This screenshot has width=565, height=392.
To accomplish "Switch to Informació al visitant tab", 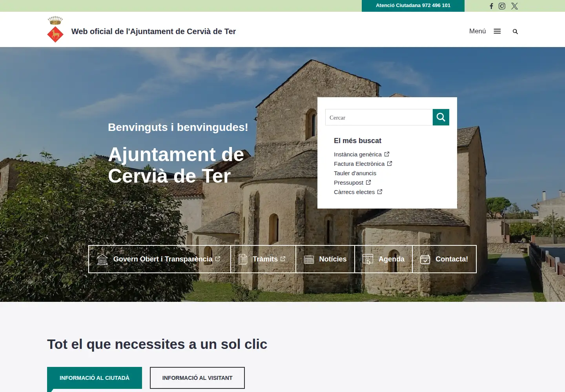I will coord(197,378).
